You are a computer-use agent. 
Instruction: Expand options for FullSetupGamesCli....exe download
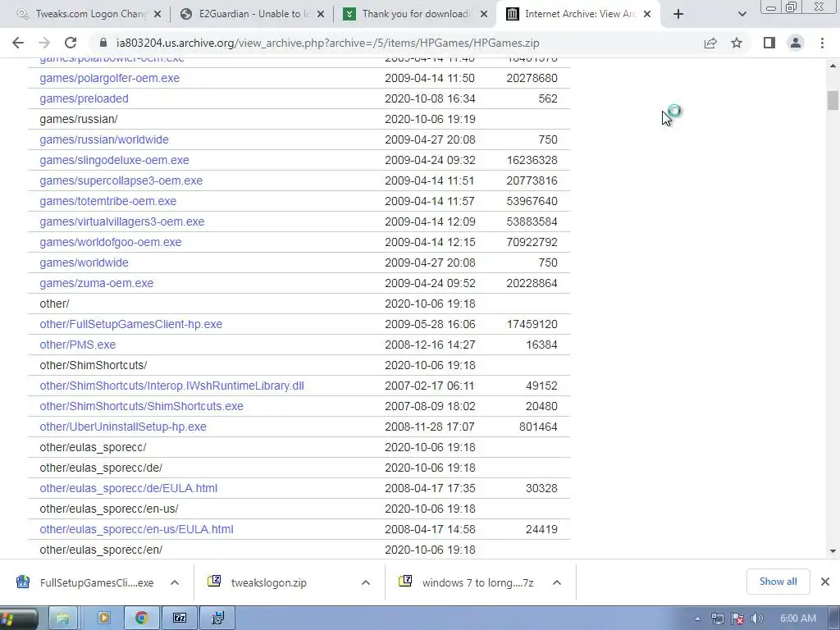click(175, 582)
